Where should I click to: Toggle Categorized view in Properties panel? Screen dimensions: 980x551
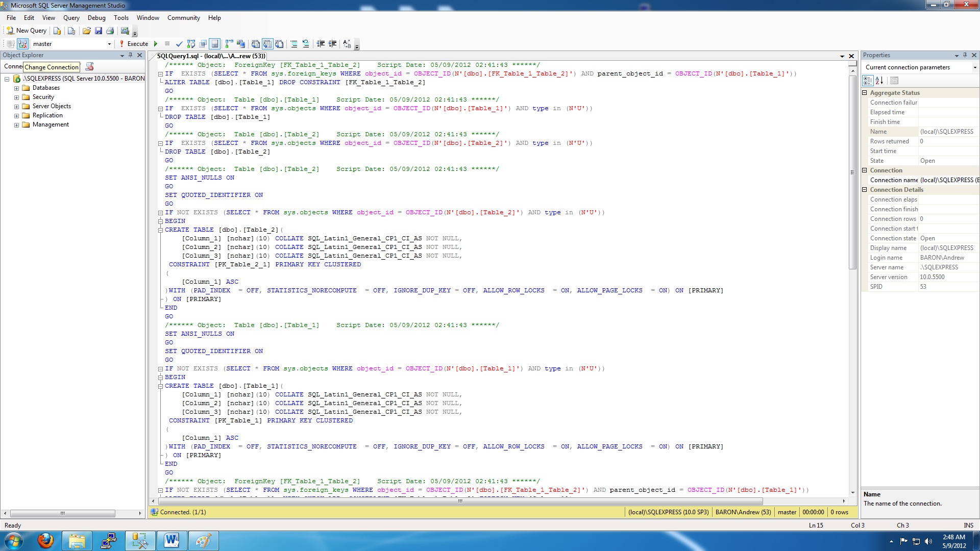pyautogui.click(x=868, y=81)
